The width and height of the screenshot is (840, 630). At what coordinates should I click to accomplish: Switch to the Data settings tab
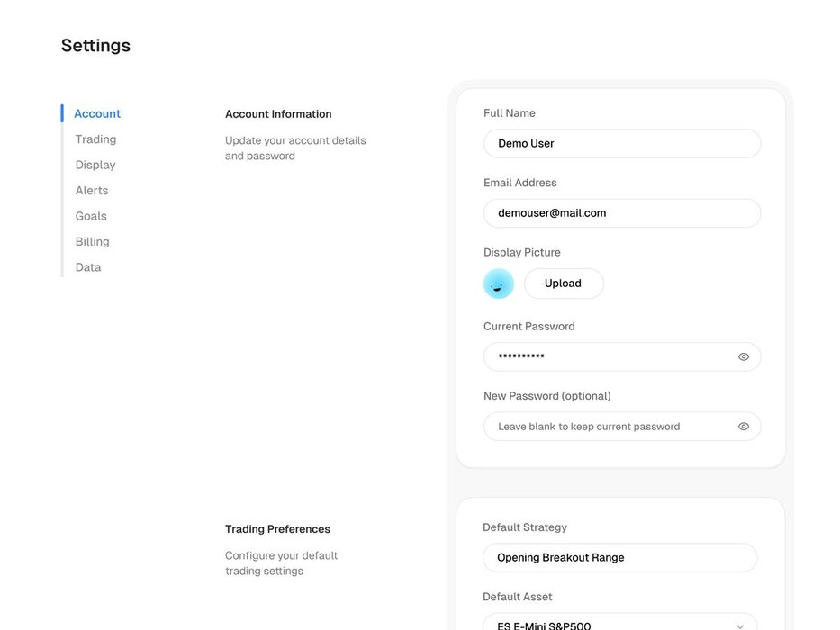pyautogui.click(x=88, y=267)
